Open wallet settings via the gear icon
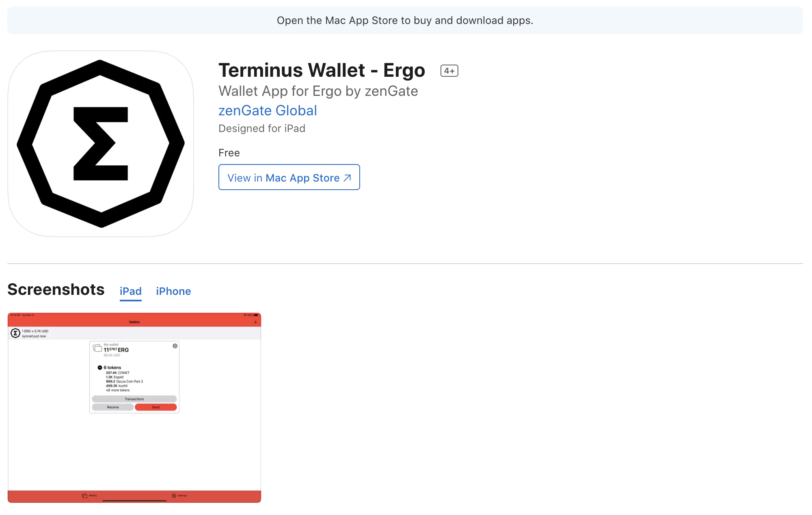 point(175,346)
